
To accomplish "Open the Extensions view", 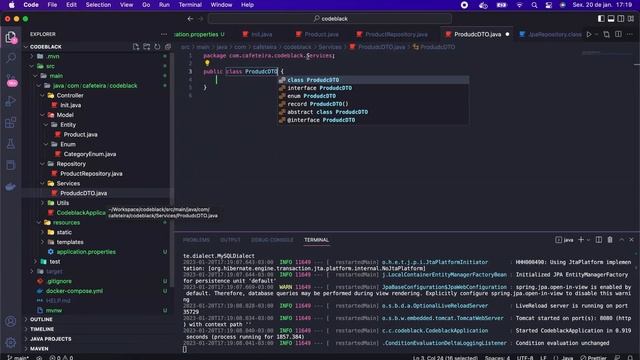I will [x=11, y=122].
